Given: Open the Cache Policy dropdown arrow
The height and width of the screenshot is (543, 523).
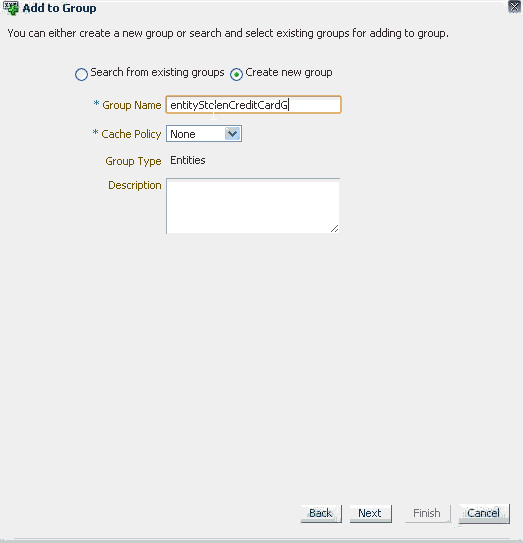Looking at the screenshot, I should pos(232,134).
